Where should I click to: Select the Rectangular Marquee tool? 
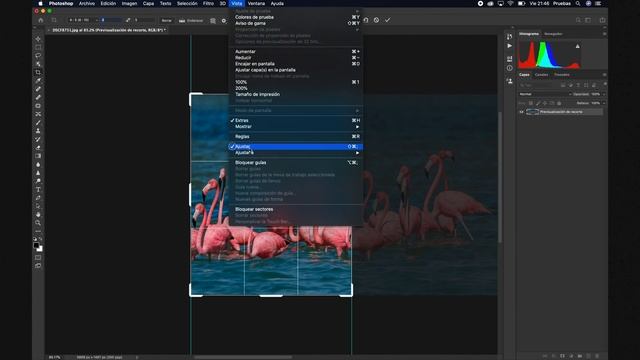tap(38, 47)
